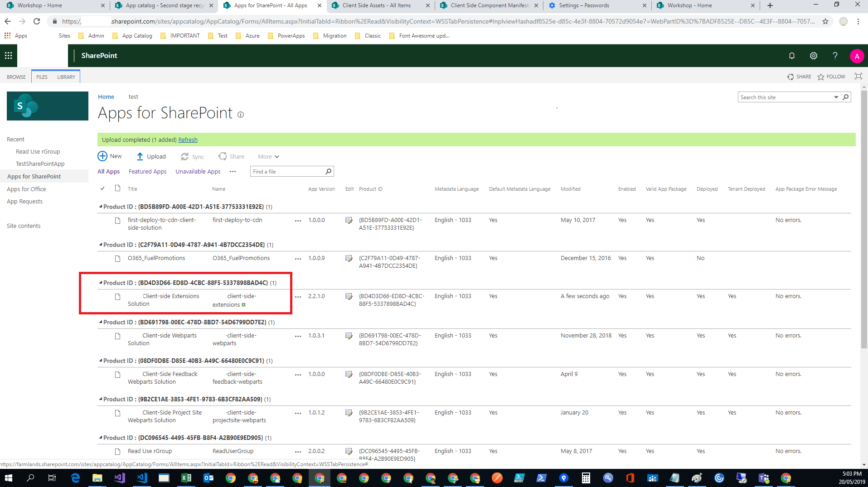
Task: Edit properties icon for Client-side Webparts row
Action: click(349, 336)
